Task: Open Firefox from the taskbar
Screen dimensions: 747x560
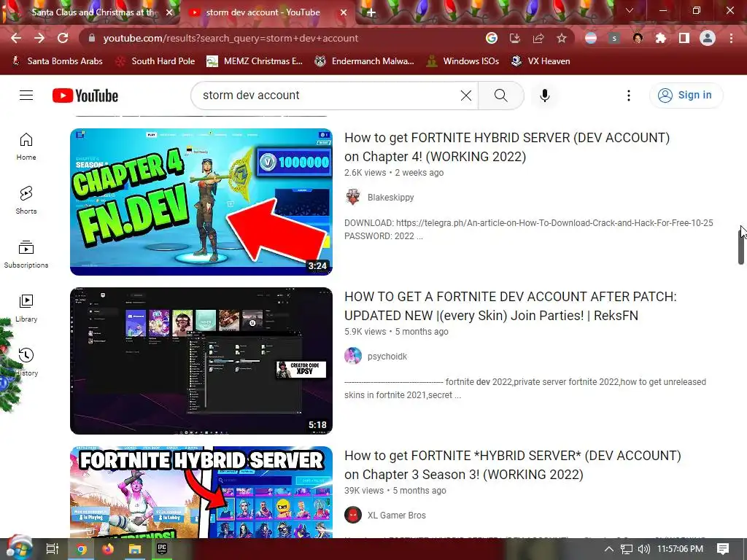Action: coord(108,549)
